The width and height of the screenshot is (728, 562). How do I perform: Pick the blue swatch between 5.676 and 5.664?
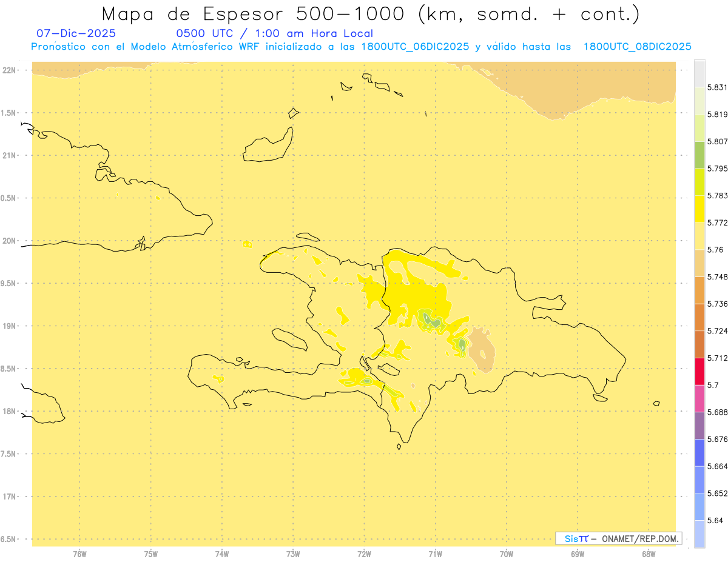coord(699,453)
